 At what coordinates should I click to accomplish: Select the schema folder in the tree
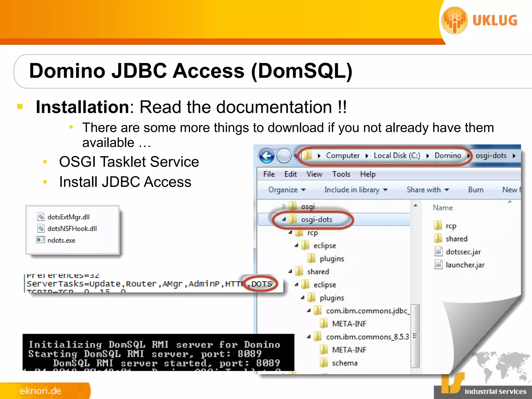345,363
